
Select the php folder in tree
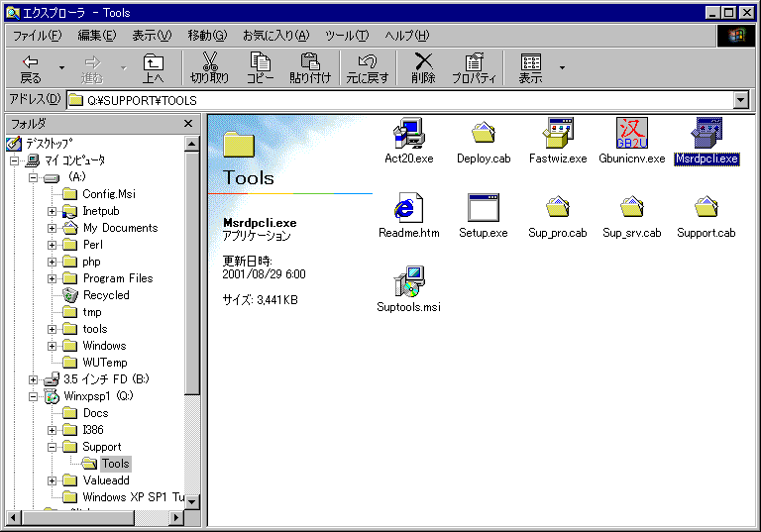(91, 262)
